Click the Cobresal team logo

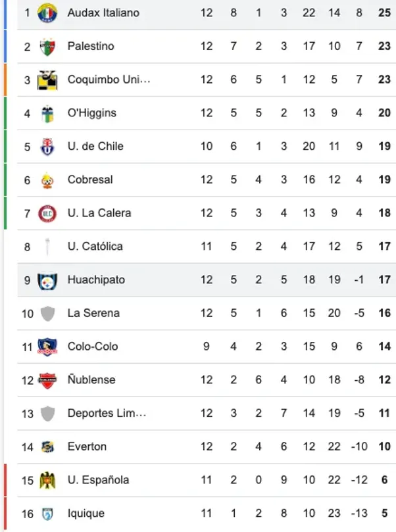[47, 180]
